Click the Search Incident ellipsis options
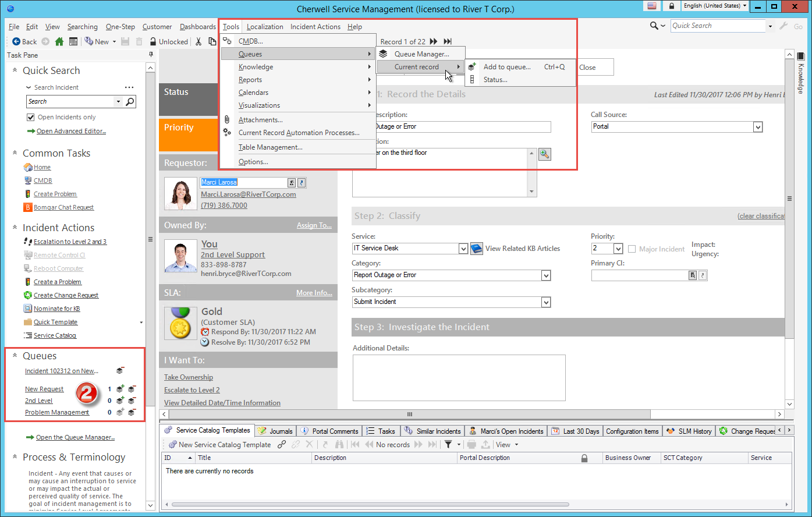Viewport: 812px width, 517px height. pos(129,87)
